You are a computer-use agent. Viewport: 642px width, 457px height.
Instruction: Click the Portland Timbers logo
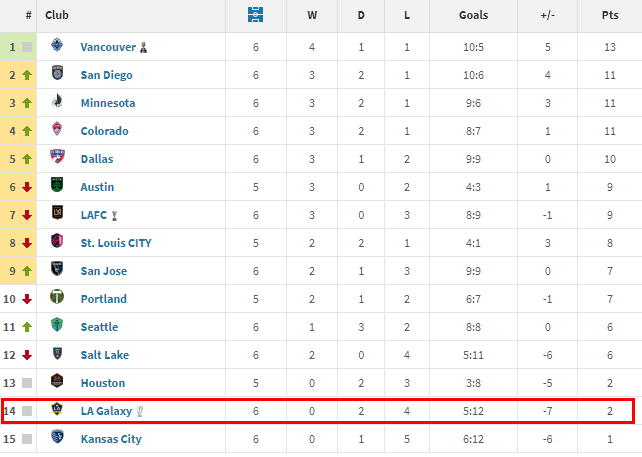(x=57, y=296)
